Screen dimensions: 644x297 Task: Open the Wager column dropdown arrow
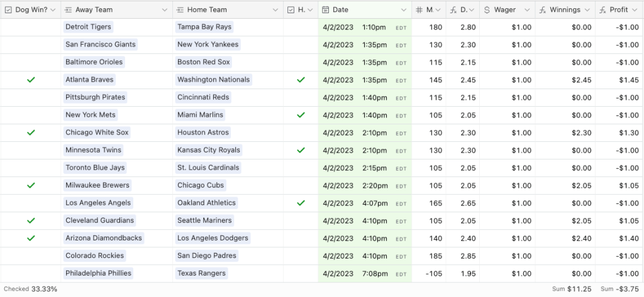pos(526,10)
